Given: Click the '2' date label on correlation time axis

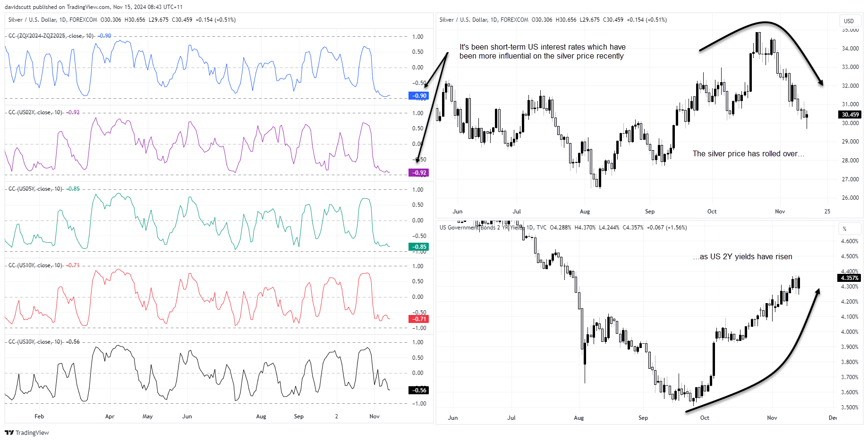Looking at the screenshot, I should tap(336, 416).
